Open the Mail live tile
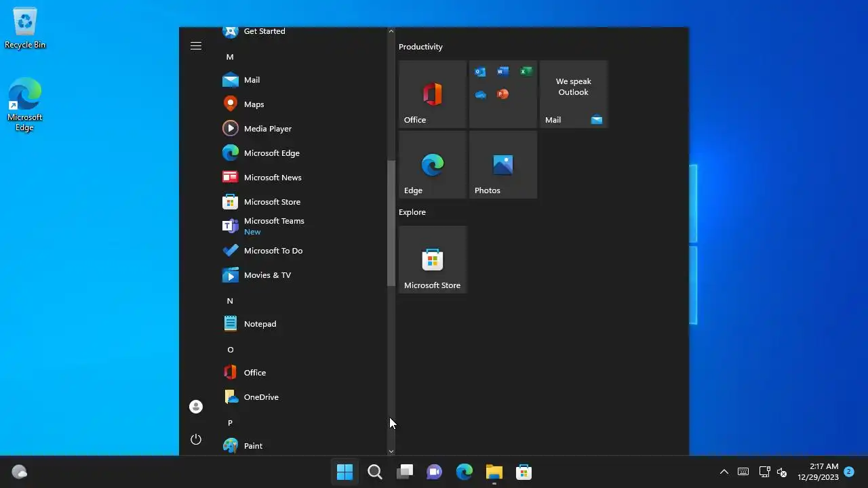The width and height of the screenshot is (868, 488). [574, 94]
